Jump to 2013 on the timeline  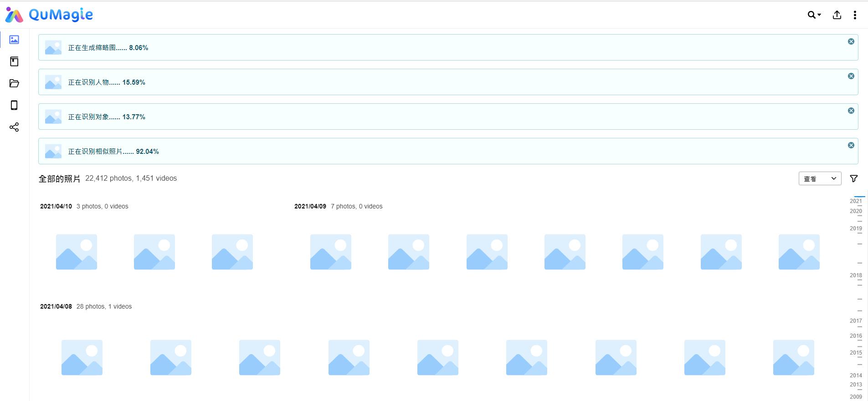pyautogui.click(x=856, y=385)
